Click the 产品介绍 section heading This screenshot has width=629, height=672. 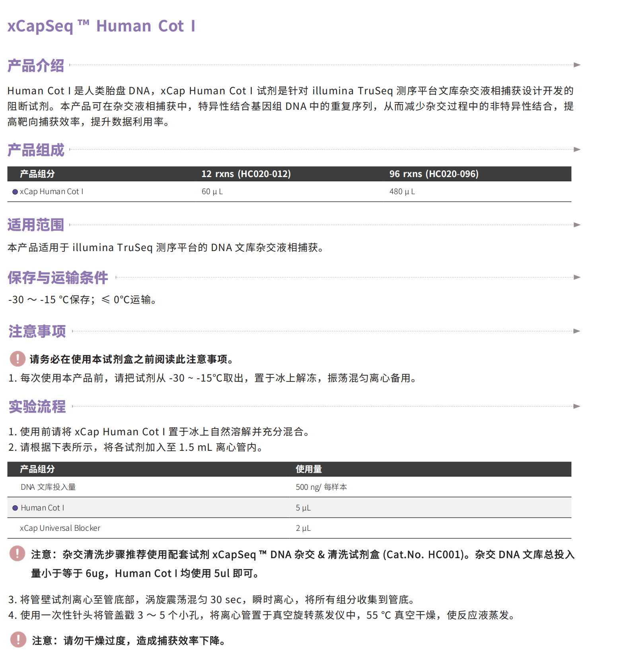[x=36, y=66]
